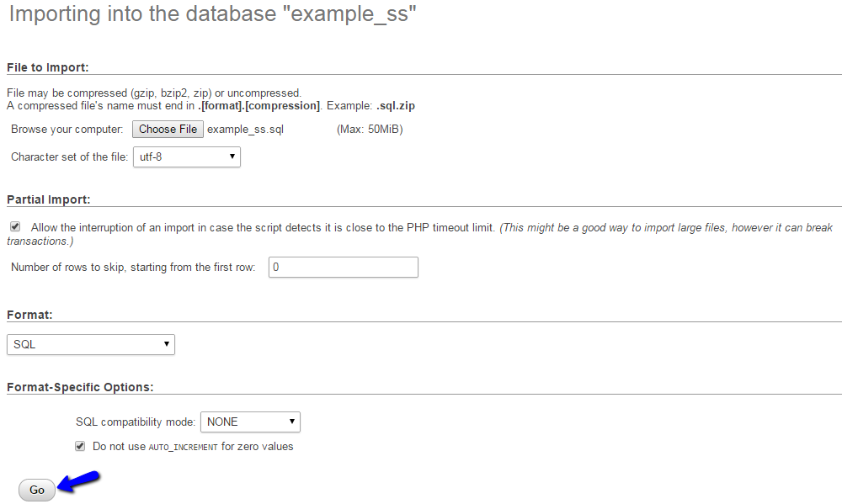The width and height of the screenshot is (842, 504).
Task: Expand the compatibility mode selector arrow
Action: pos(291,422)
